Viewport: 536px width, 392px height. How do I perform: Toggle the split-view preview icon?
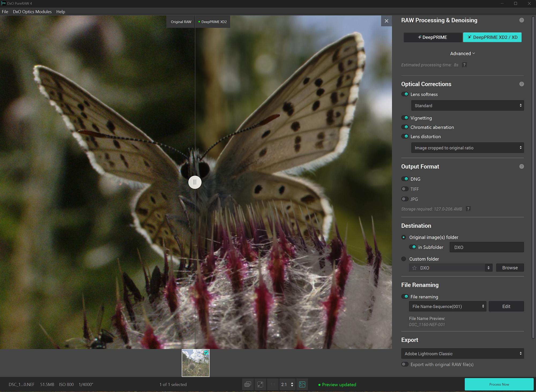pos(302,384)
